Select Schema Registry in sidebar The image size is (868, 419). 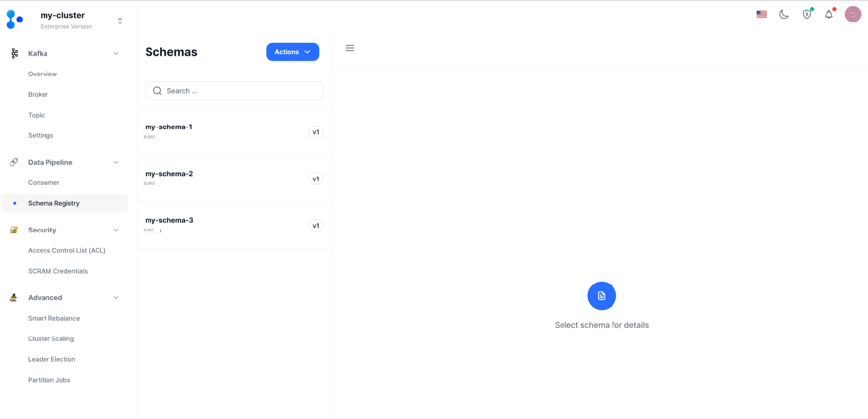[65, 203]
